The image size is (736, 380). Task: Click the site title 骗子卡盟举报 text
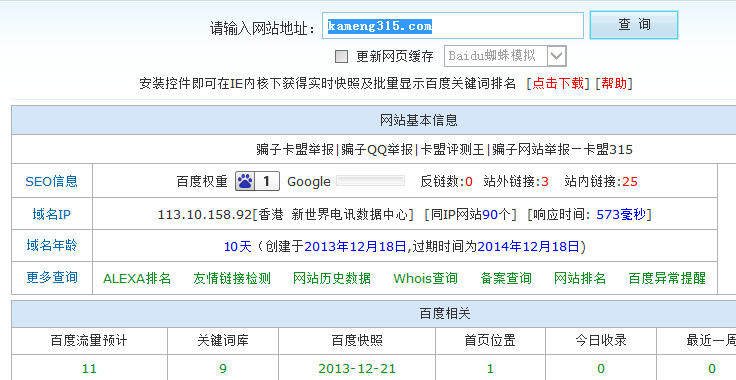(x=295, y=149)
